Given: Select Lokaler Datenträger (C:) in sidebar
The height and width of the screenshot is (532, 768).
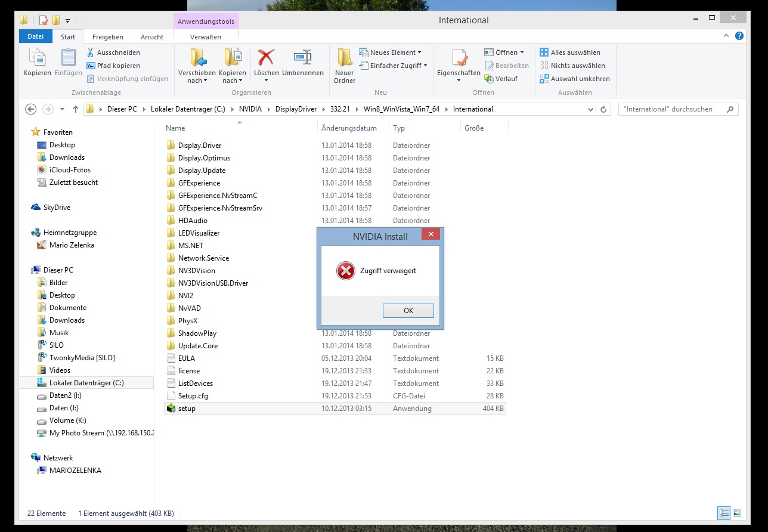Looking at the screenshot, I should coord(86,383).
